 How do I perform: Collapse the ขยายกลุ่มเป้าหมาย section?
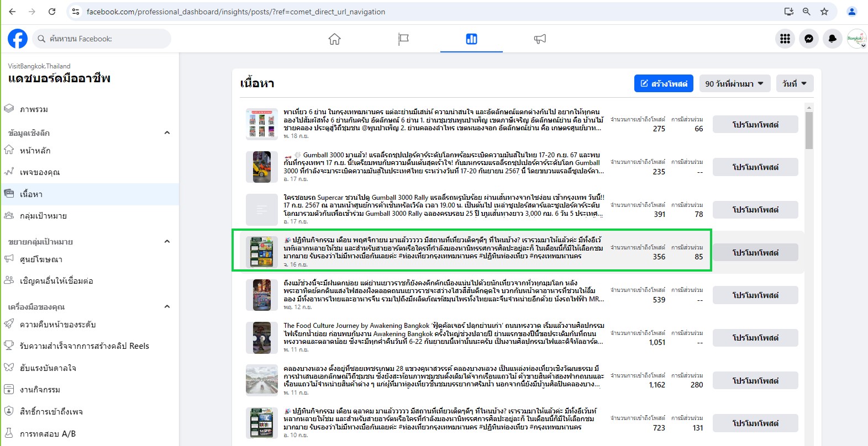(167, 242)
